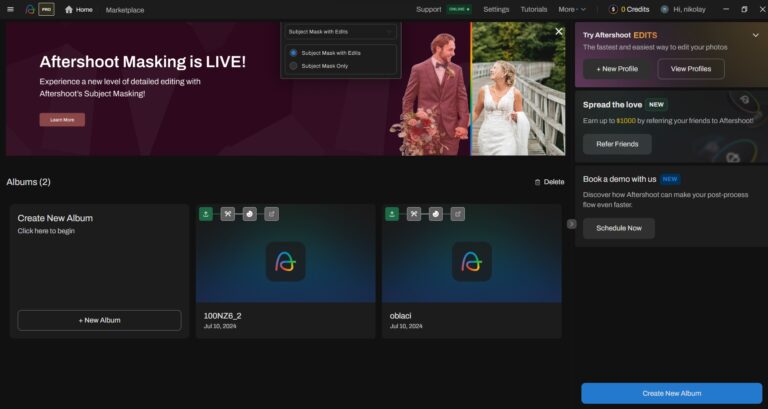Click Learn More on banner

(62, 120)
